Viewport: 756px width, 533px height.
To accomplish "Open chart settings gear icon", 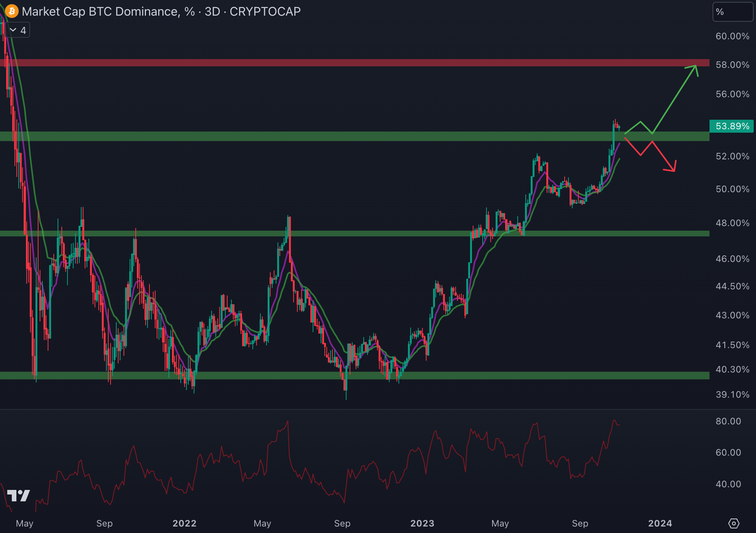I will (x=734, y=523).
